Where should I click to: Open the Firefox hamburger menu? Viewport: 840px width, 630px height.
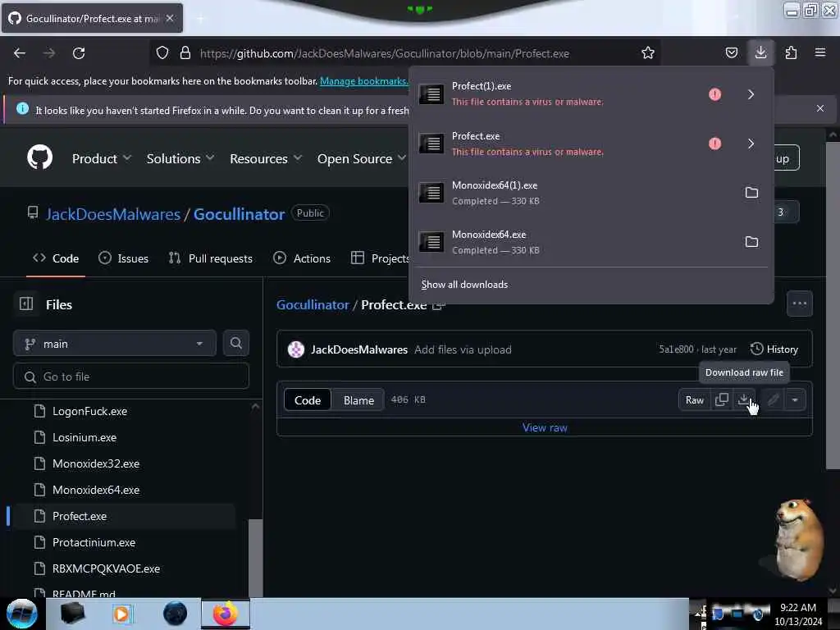tap(819, 53)
